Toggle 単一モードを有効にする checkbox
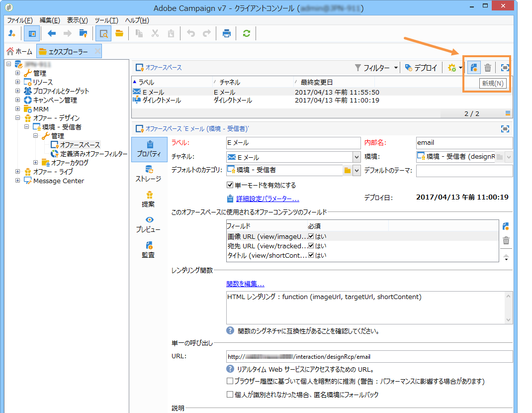The image size is (532, 413). coord(230,185)
